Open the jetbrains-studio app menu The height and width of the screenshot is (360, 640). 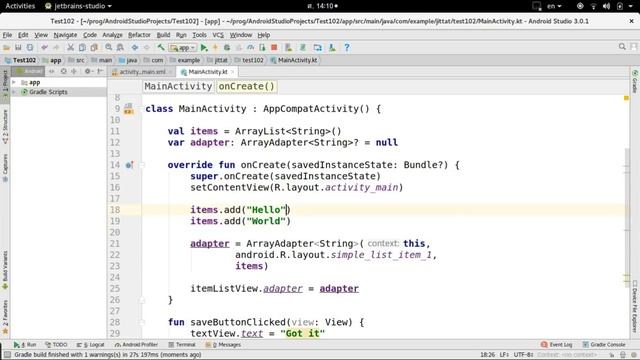point(78,6)
